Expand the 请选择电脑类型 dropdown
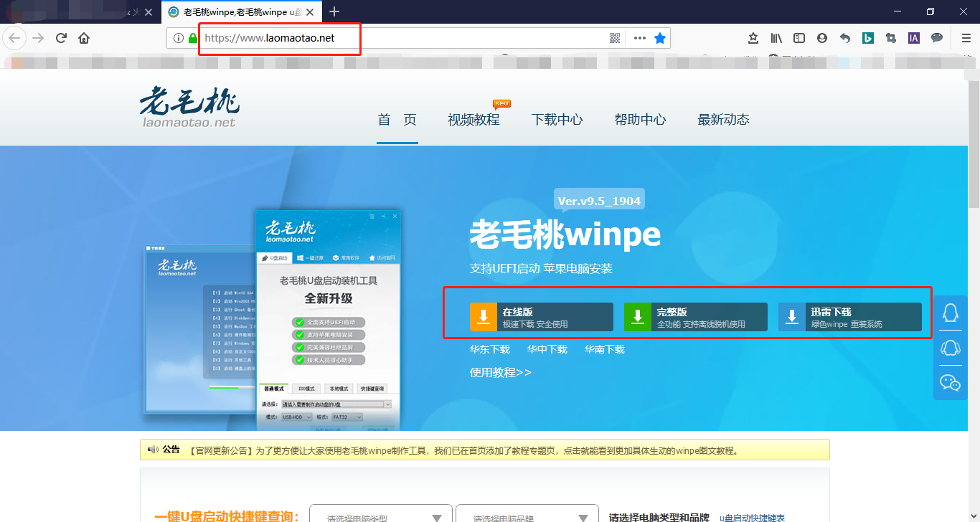The height and width of the screenshot is (522, 980). (x=381, y=513)
